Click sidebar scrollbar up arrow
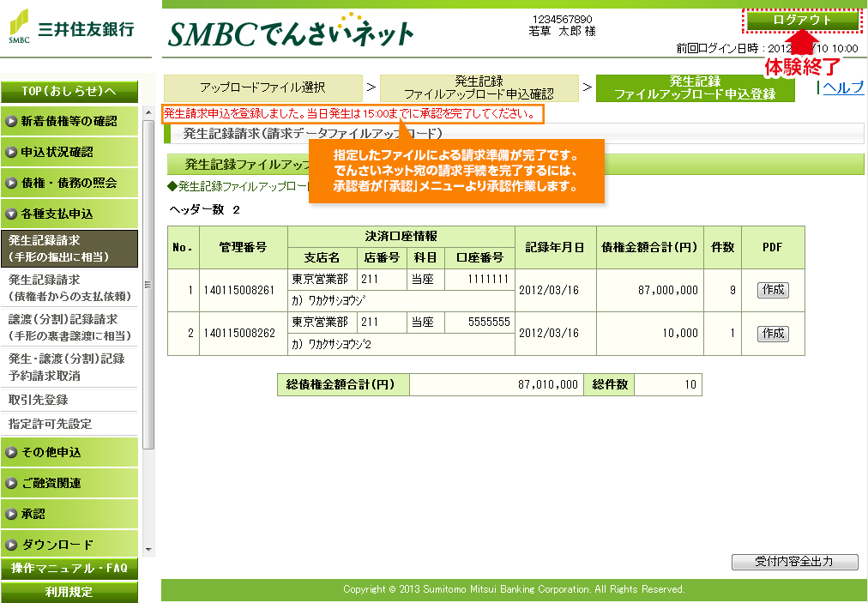The width and height of the screenshot is (868, 603). [x=148, y=113]
